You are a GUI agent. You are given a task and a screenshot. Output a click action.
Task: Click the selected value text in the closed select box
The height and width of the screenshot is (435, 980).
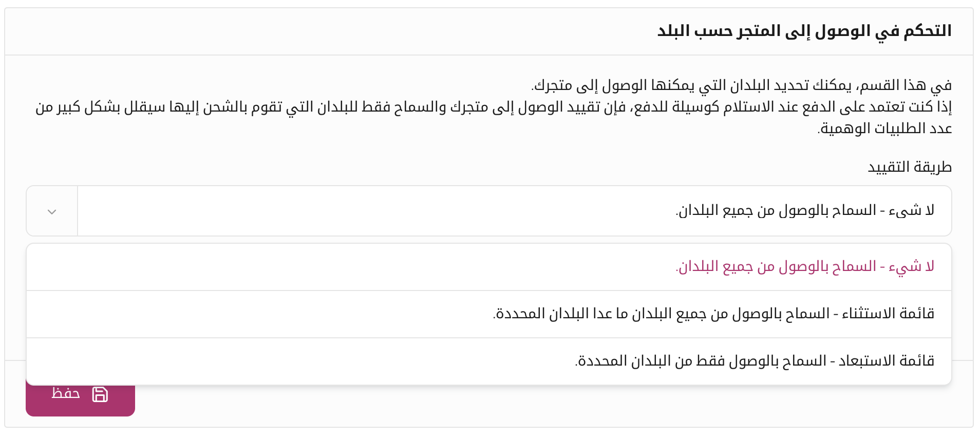(805, 211)
